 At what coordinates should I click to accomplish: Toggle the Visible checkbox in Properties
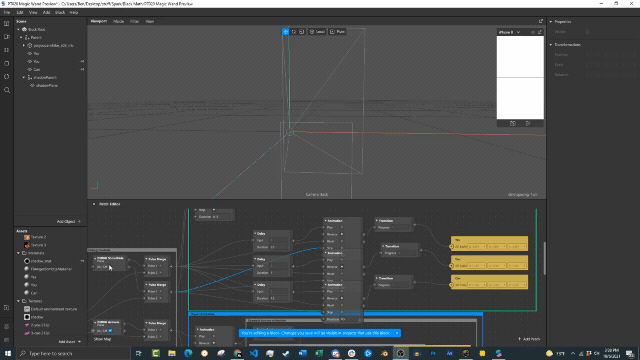(587, 31)
